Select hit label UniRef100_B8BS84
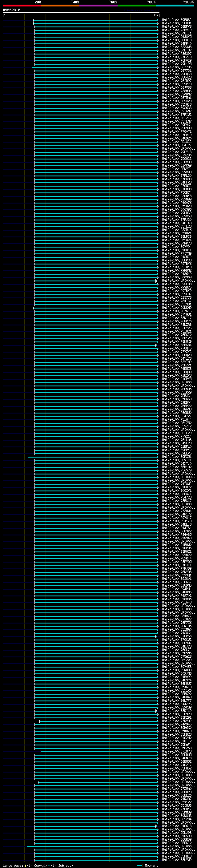This screenshot has height=868, width=197. (177, 345)
